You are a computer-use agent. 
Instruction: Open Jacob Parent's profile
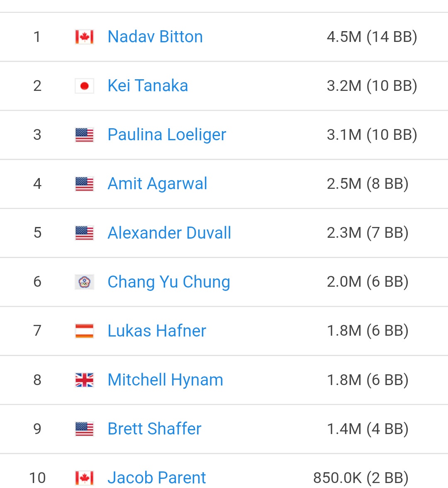(156, 478)
